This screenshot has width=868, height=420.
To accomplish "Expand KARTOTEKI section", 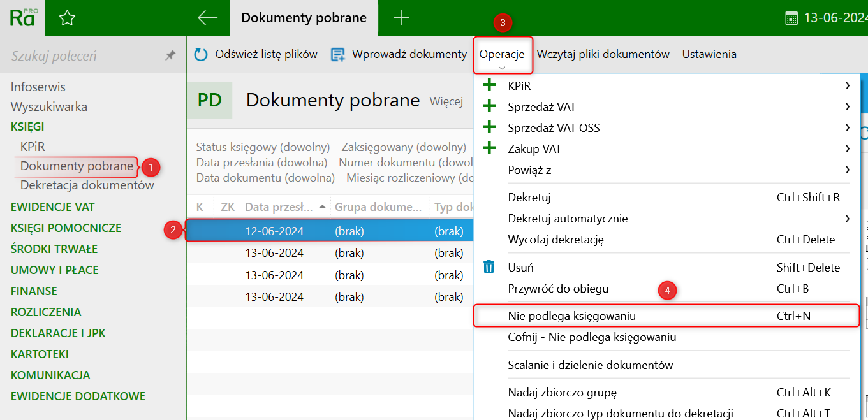I will click(x=40, y=354).
